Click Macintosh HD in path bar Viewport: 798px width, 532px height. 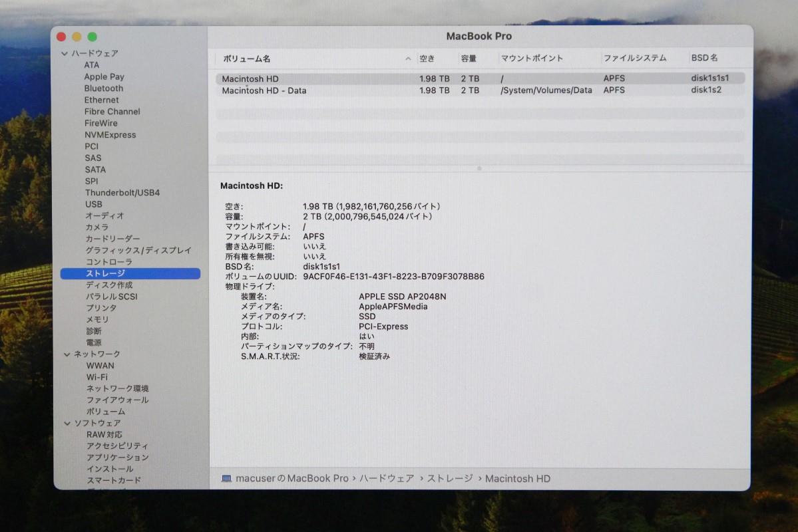518,479
